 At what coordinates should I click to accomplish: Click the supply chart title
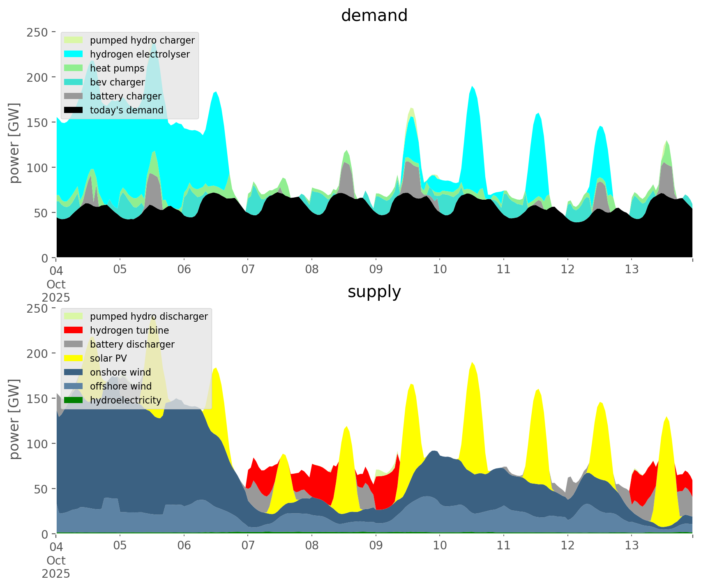[374, 292]
